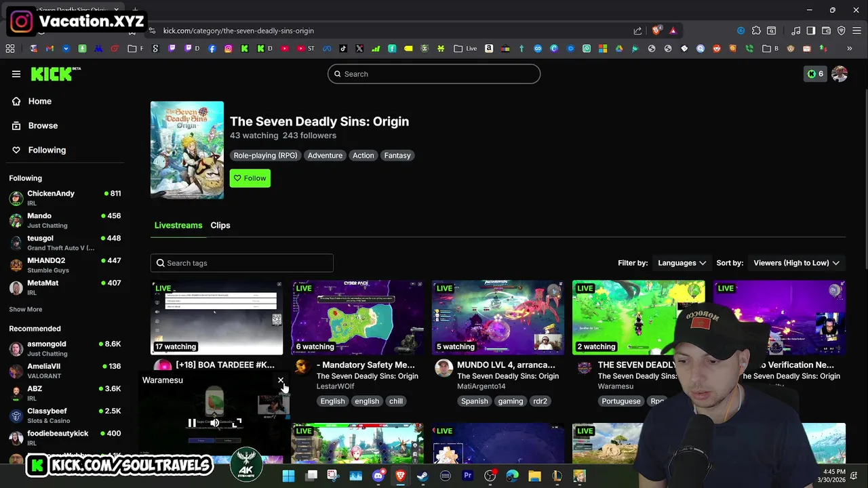Open the browser tab apps grid
The width and height of the screenshot is (868, 488).
(10, 49)
